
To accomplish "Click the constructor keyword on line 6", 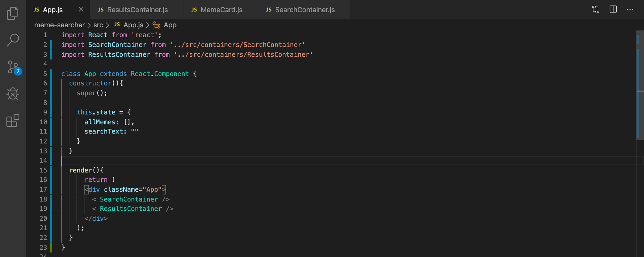I will tap(90, 83).
